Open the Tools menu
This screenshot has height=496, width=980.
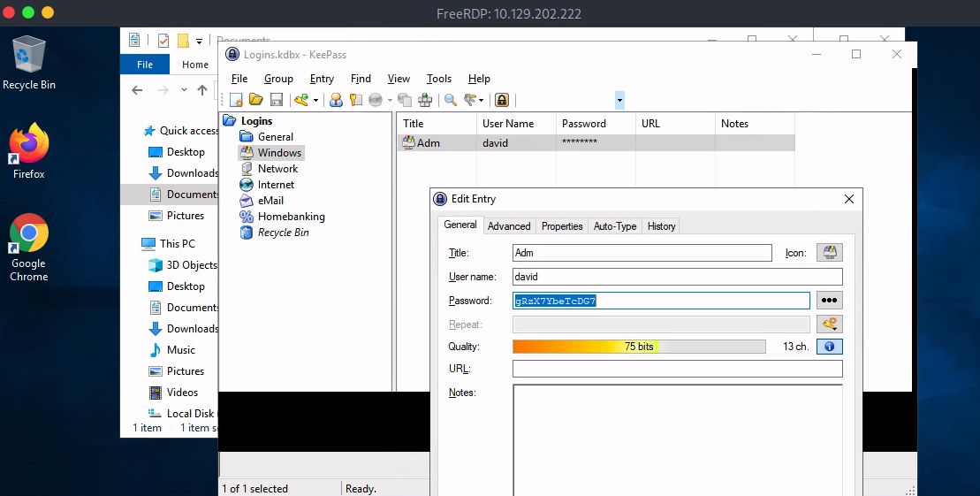click(439, 78)
